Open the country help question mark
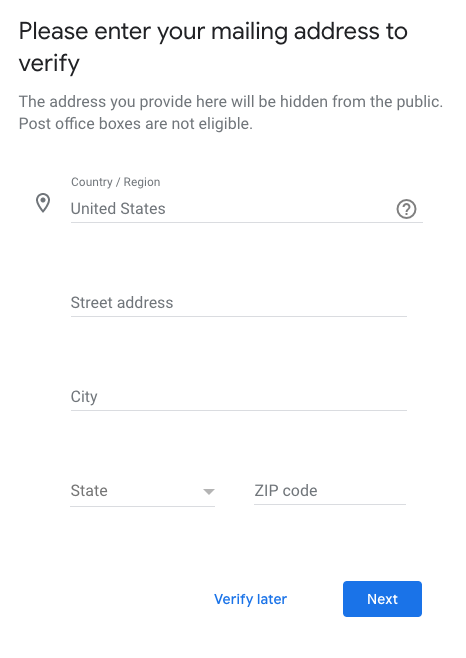 [x=406, y=209]
